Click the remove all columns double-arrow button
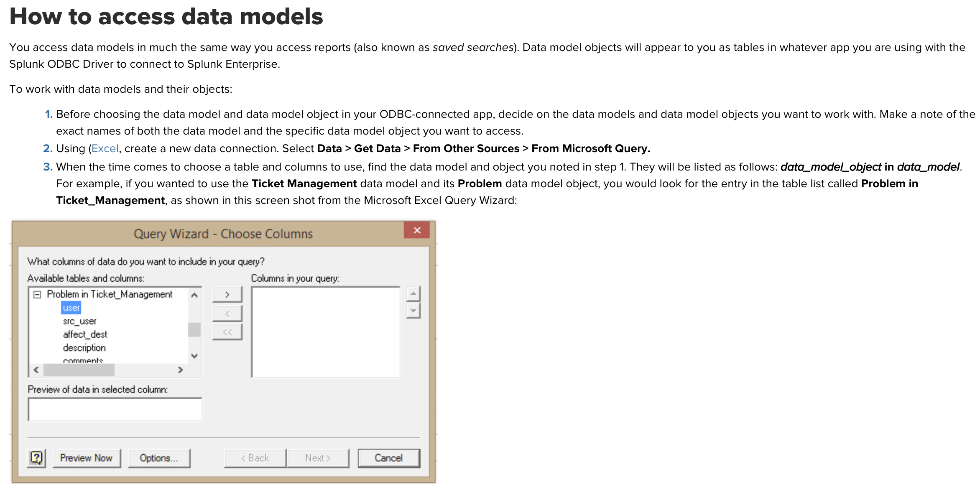Image resolution: width=980 pixels, height=484 pixels. (x=227, y=332)
